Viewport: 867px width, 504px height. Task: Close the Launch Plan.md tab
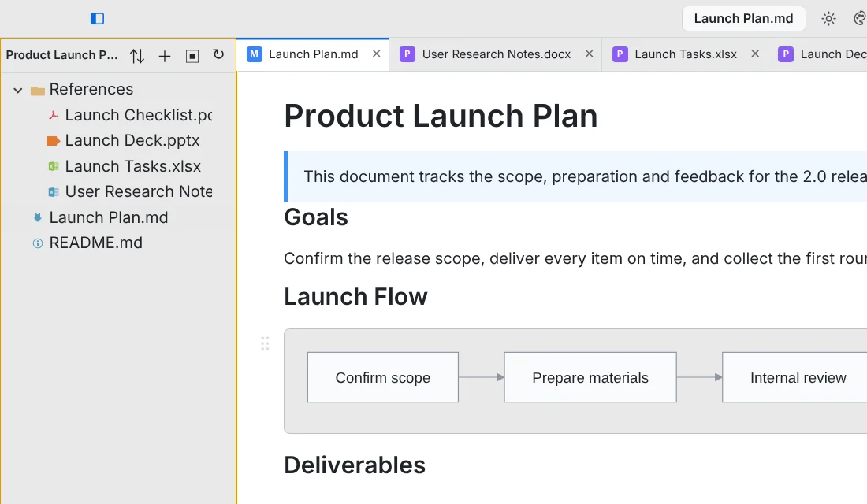(377, 54)
